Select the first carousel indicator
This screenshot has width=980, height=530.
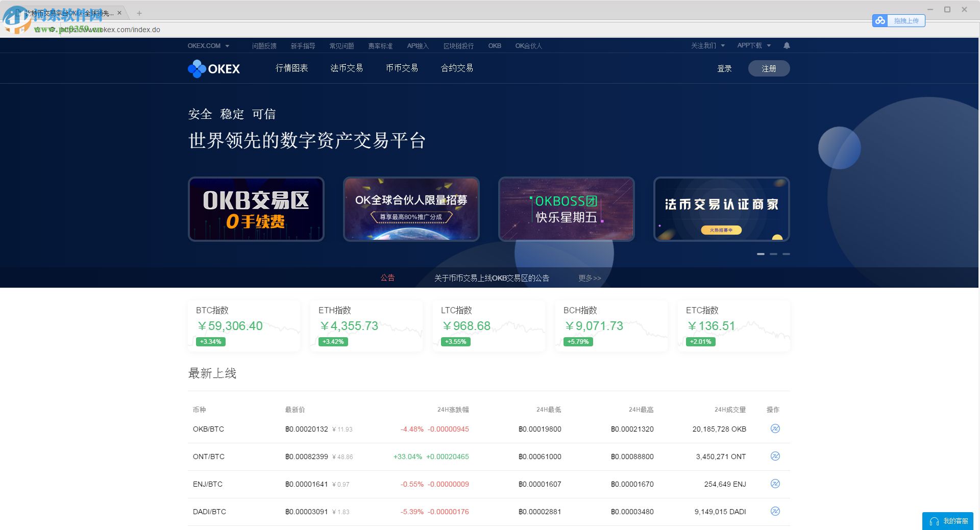(761, 254)
